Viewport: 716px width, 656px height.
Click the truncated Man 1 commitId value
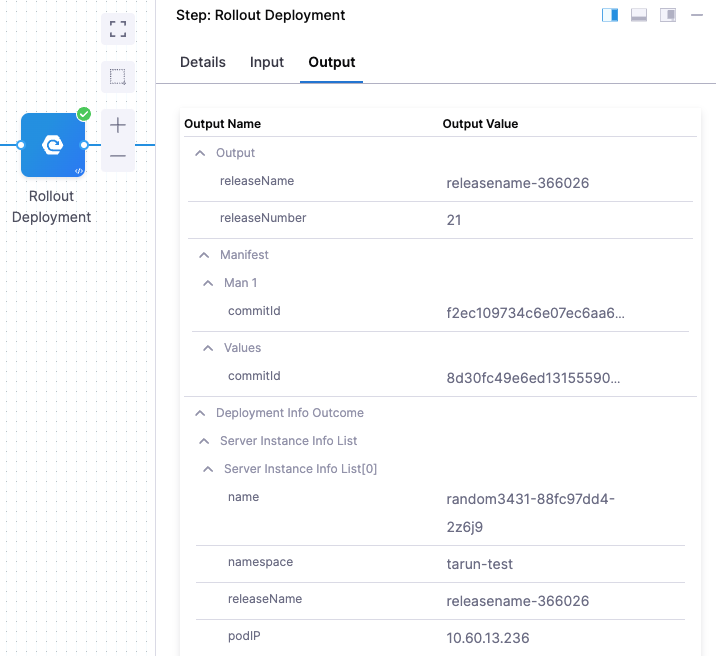point(536,313)
